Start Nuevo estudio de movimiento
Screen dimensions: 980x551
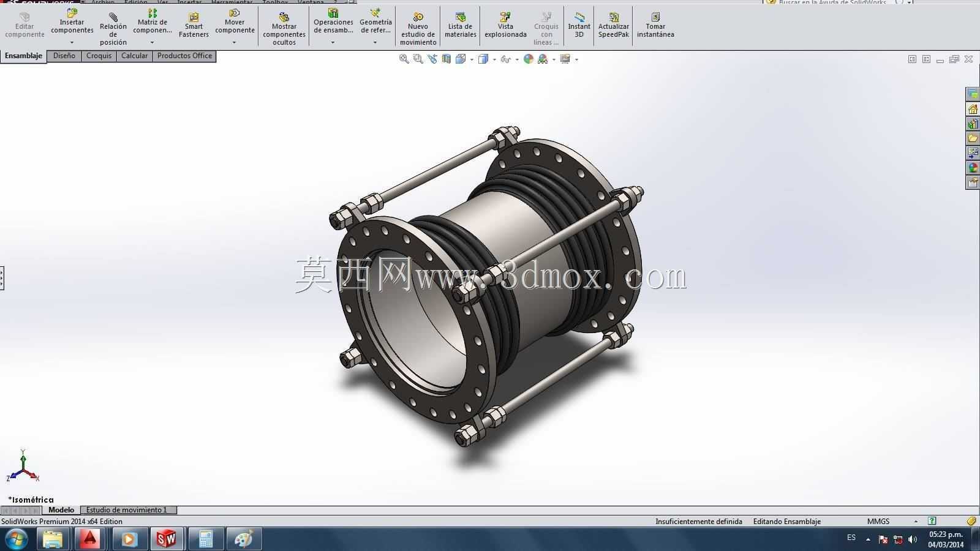pyautogui.click(x=418, y=29)
